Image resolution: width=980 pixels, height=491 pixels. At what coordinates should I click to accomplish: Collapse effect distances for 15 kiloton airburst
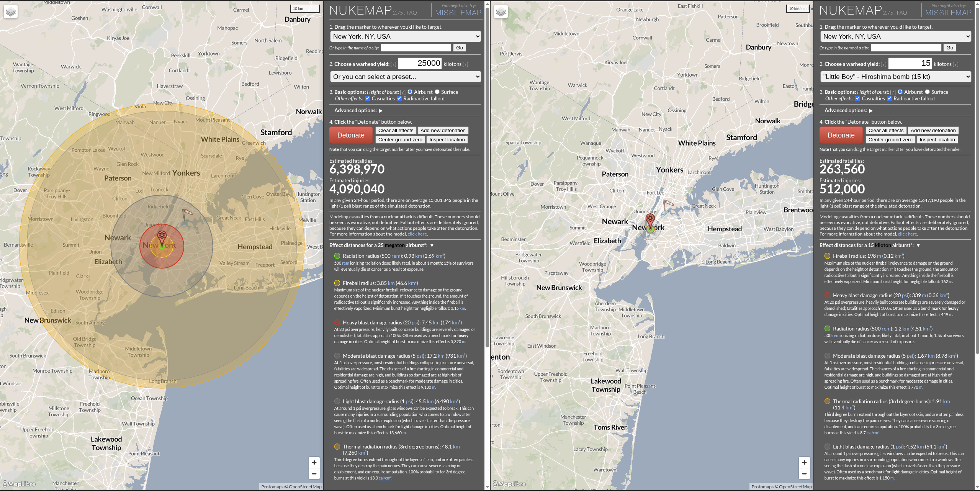point(918,245)
